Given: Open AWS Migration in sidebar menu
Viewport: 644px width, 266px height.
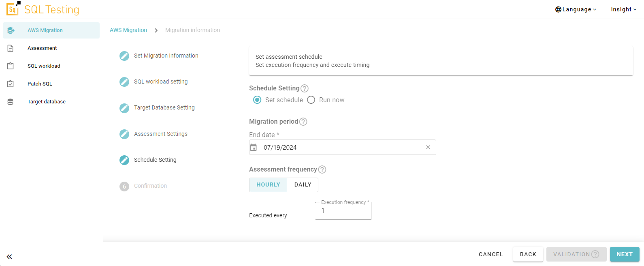Looking at the screenshot, I should pyautogui.click(x=51, y=30).
